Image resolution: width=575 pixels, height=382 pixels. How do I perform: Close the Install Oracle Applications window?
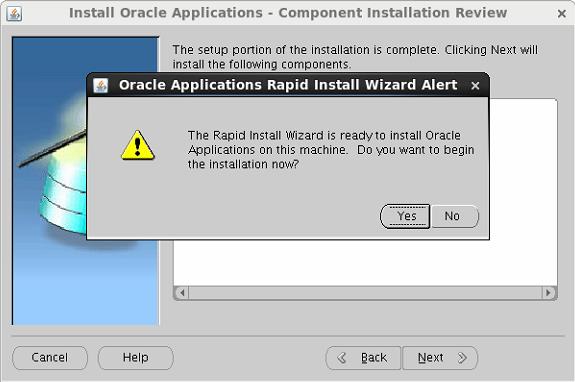point(561,14)
